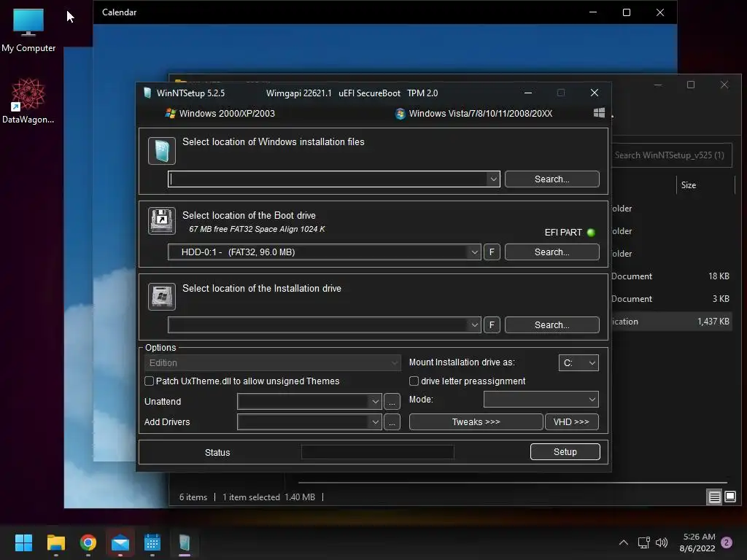The width and height of the screenshot is (747, 560).
Task: Click the Search WinNTSetup_v525 box in Explorer
Action: [671, 155]
